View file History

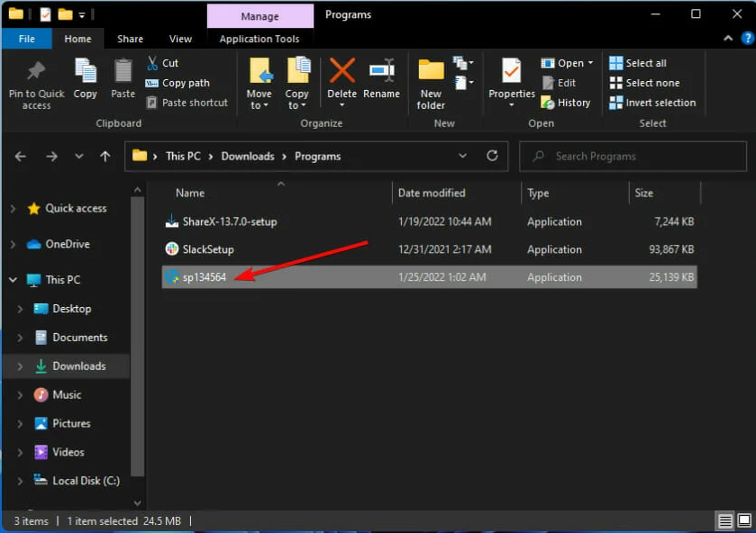(566, 103)
